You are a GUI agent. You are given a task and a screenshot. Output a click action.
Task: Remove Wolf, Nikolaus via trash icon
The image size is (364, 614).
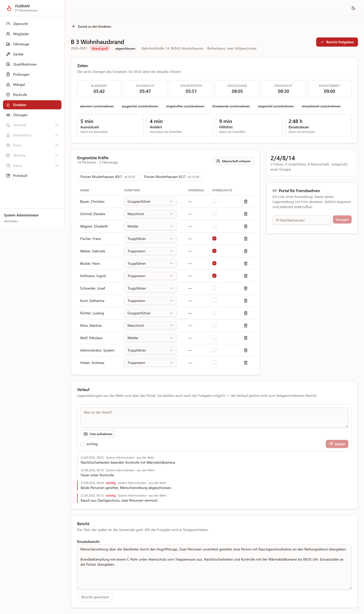point(246,338)
